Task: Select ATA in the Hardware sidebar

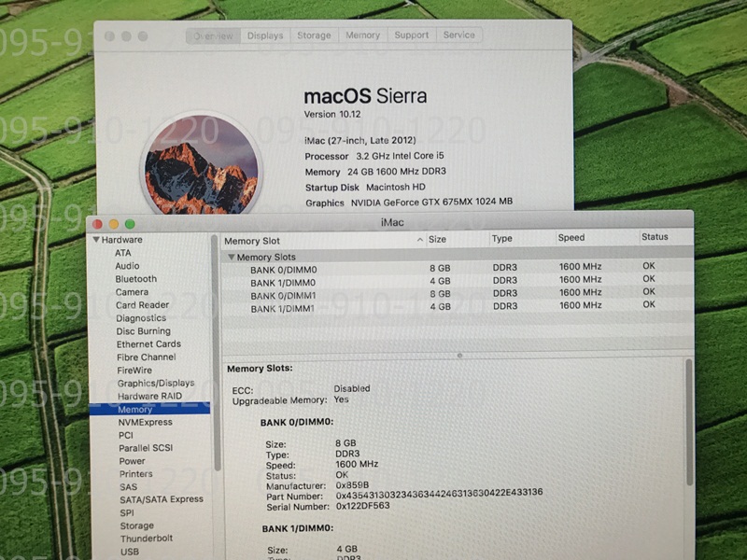Action: coord(123,253)
